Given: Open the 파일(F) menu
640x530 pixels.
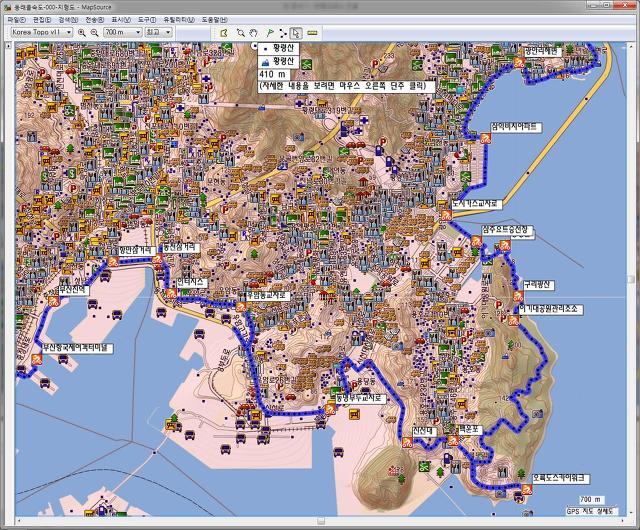Looking at the screenshot, I should coord(16,19).
